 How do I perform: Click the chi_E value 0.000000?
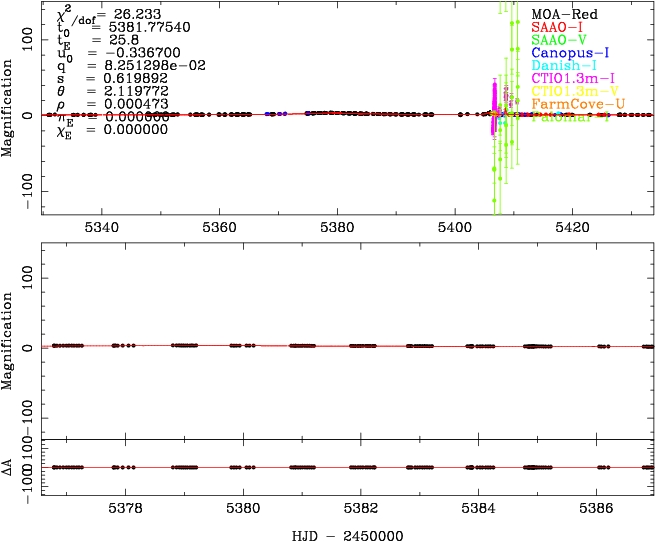(136, 129)
